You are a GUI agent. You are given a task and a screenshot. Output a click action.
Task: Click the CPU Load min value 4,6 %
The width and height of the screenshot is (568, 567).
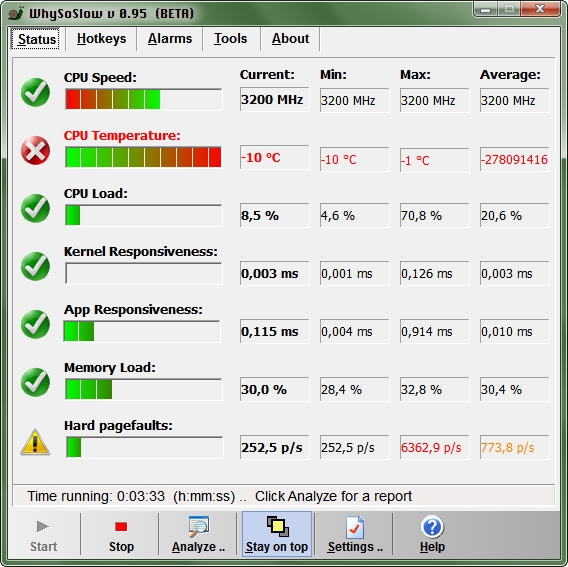(354, 215)
